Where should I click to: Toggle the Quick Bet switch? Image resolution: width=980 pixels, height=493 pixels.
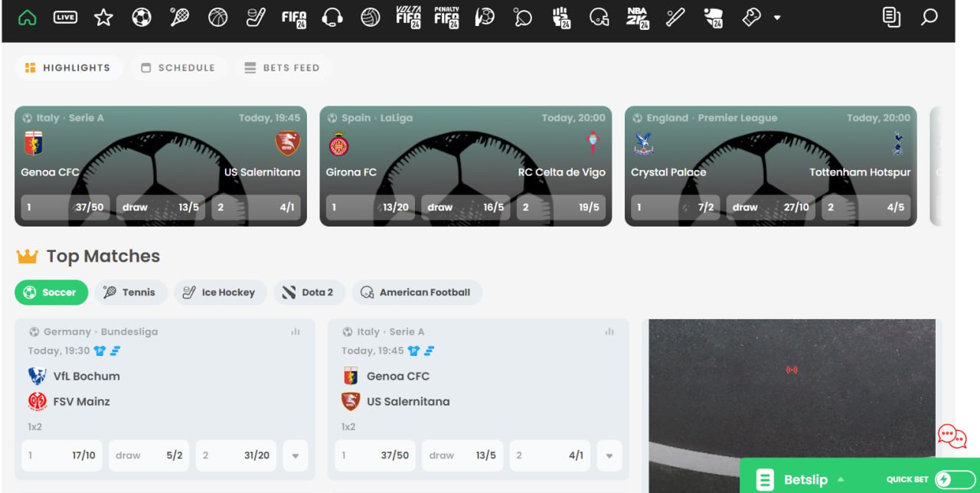pos(954,479)
